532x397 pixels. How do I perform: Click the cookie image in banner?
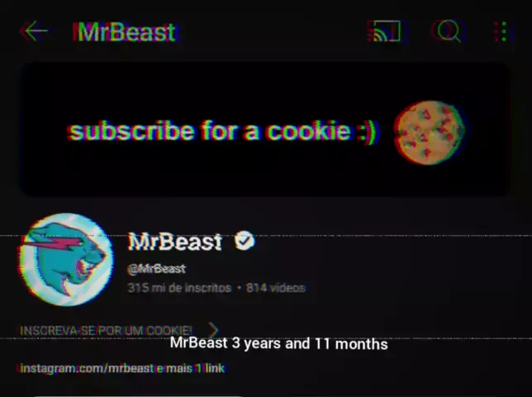(x=430, y=133)
